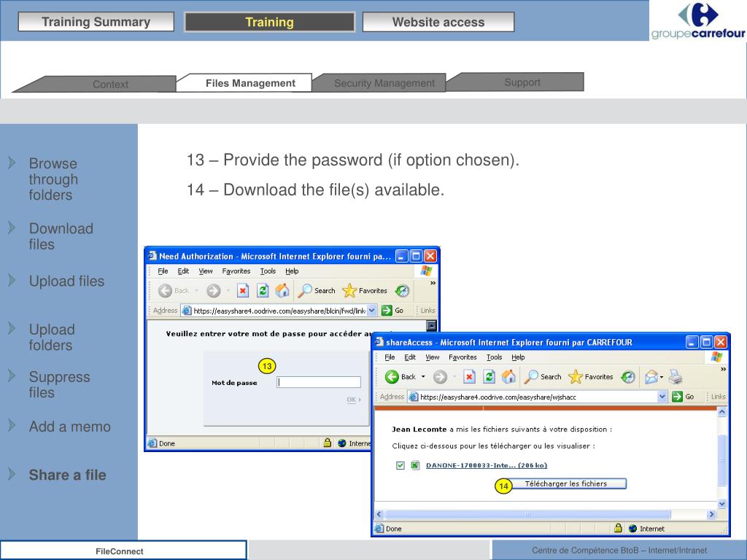This screenshot has height=560, width=747.
Task: Click Home icon in shareAccess browser toolbar
Action: pyautogui.click(x=509, y=377)
